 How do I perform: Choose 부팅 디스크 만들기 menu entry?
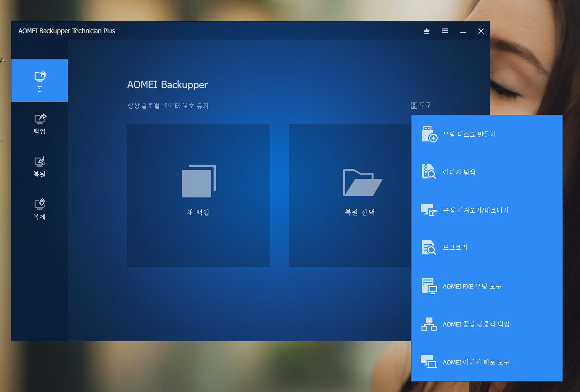pyautogui.click(x=487, y=134)
